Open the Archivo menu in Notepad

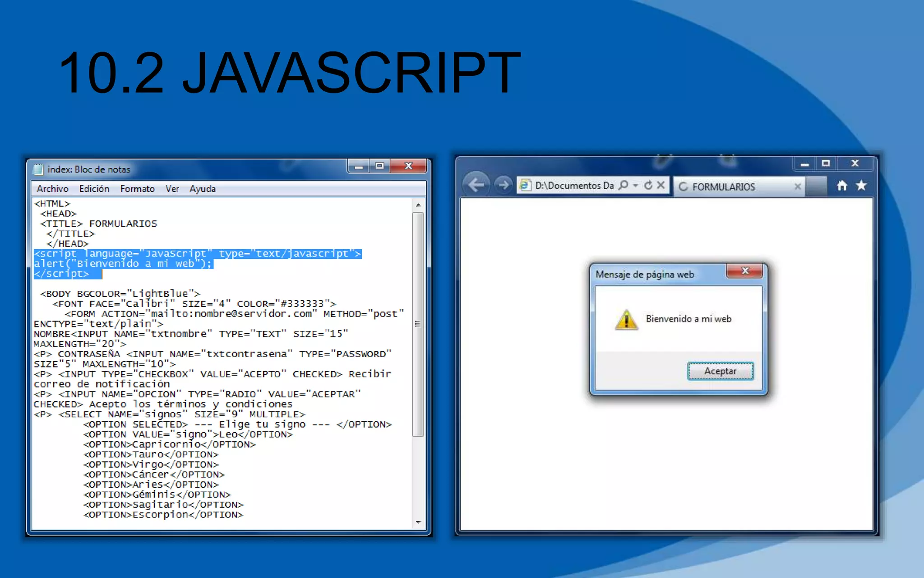(52, 189)
